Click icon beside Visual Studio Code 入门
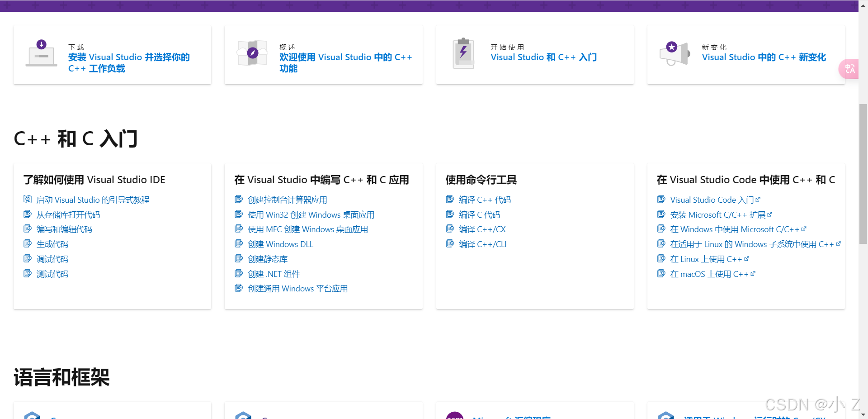The image size is (868, 419). point(661,199)
